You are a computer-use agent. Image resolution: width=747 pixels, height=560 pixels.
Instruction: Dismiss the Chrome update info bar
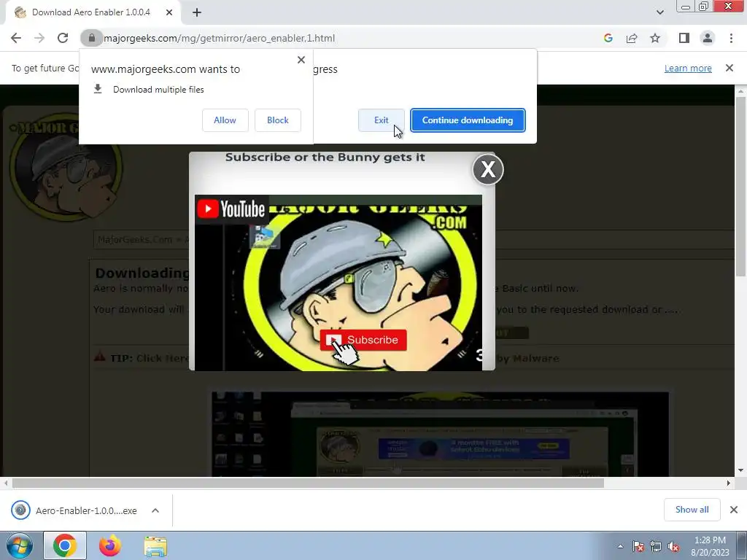[729, 68]
